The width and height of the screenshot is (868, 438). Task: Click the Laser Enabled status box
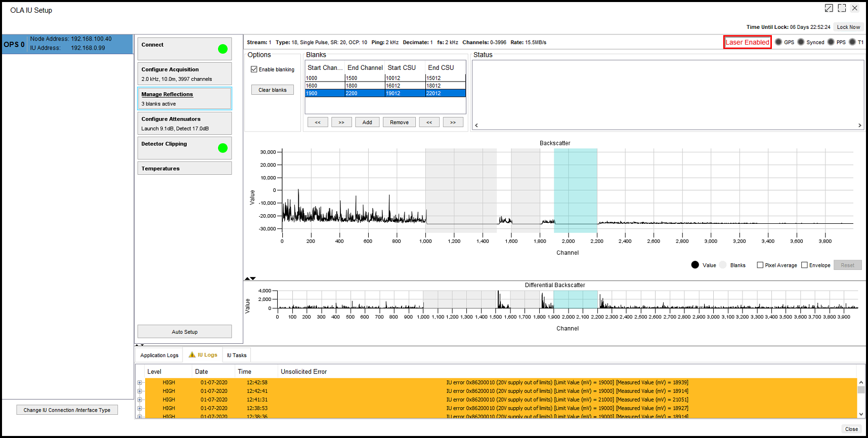747,43
